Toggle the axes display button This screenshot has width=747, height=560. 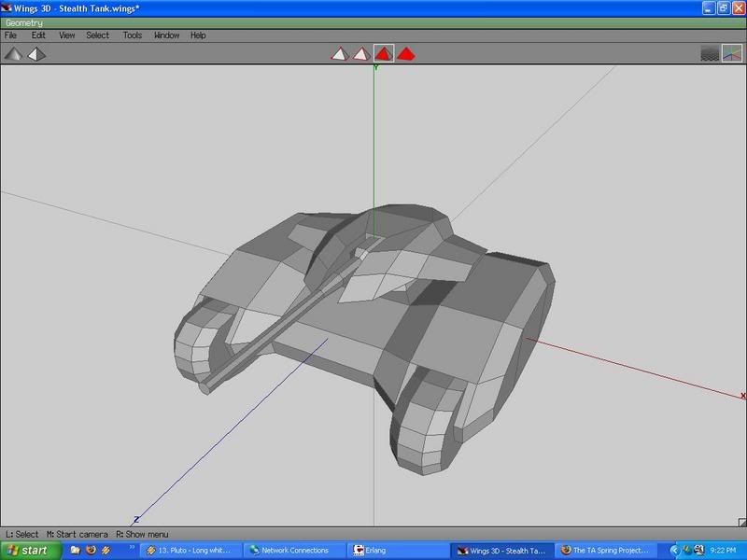pyautogui.click(x=732, y=54)
